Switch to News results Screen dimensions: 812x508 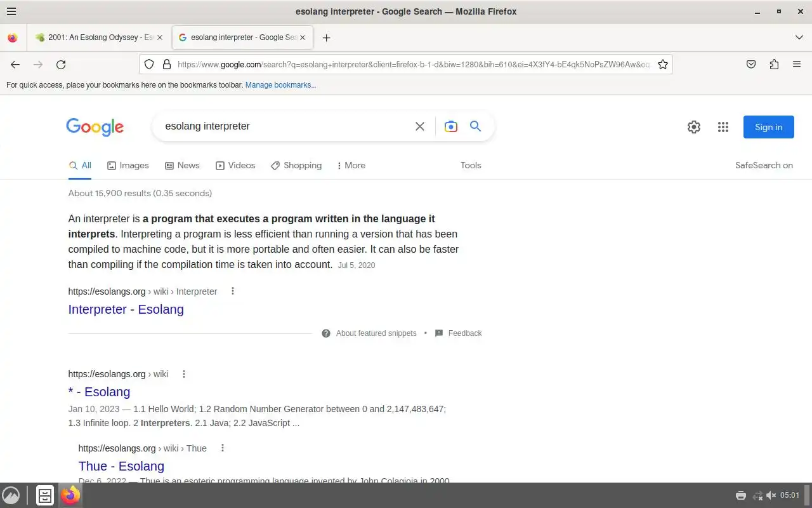[182, 165]
